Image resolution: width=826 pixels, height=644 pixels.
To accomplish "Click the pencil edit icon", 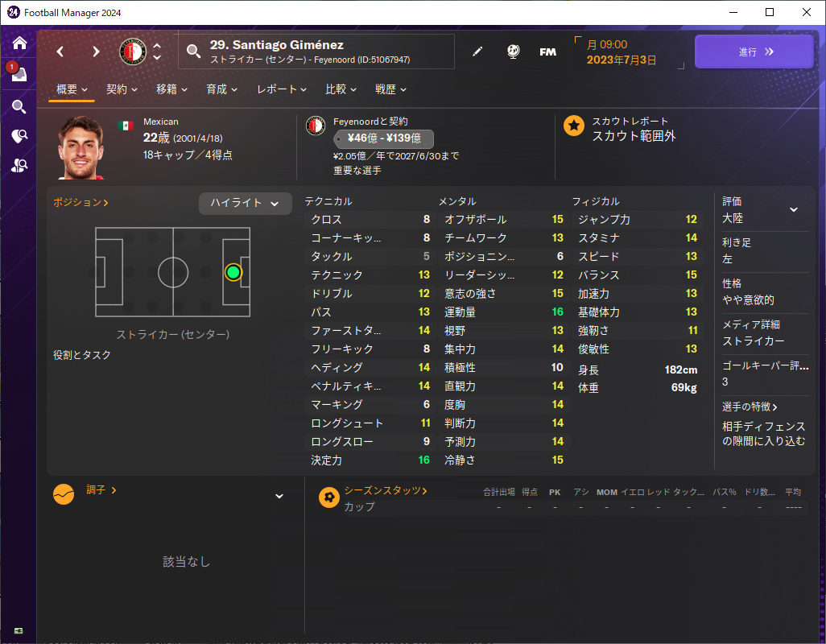I will point(477,52).
